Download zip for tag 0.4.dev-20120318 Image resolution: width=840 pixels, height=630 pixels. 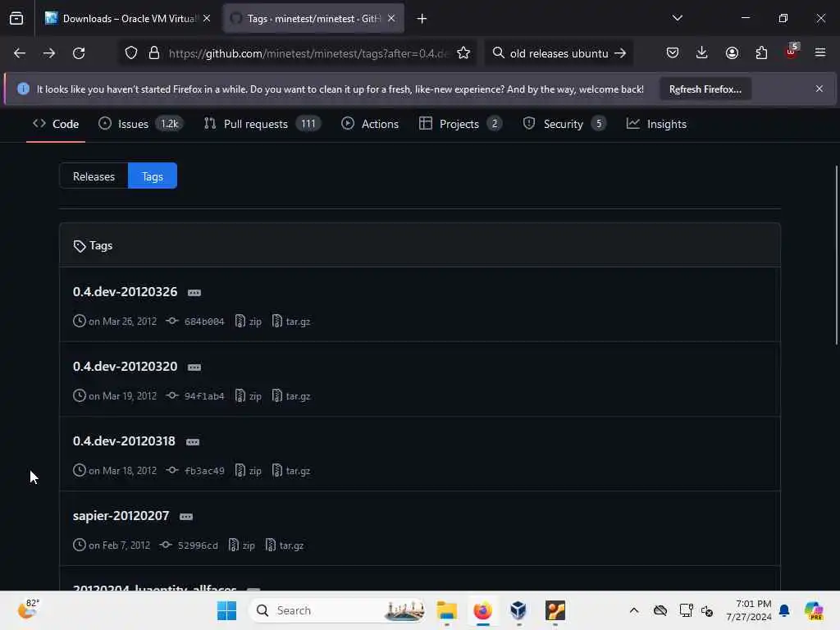(249, 470)
